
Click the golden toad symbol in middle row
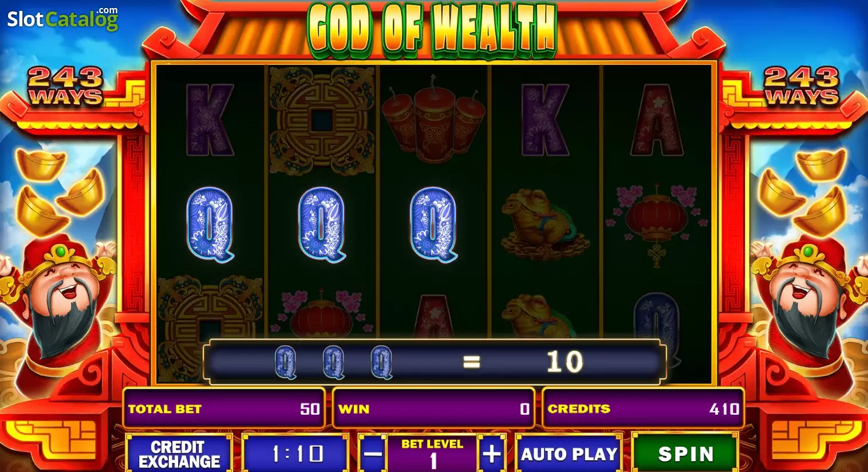click(x=545, y=226)
